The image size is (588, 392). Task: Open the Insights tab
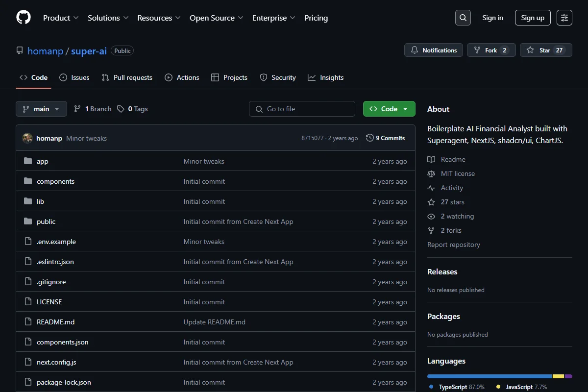(x=326, y=77)
